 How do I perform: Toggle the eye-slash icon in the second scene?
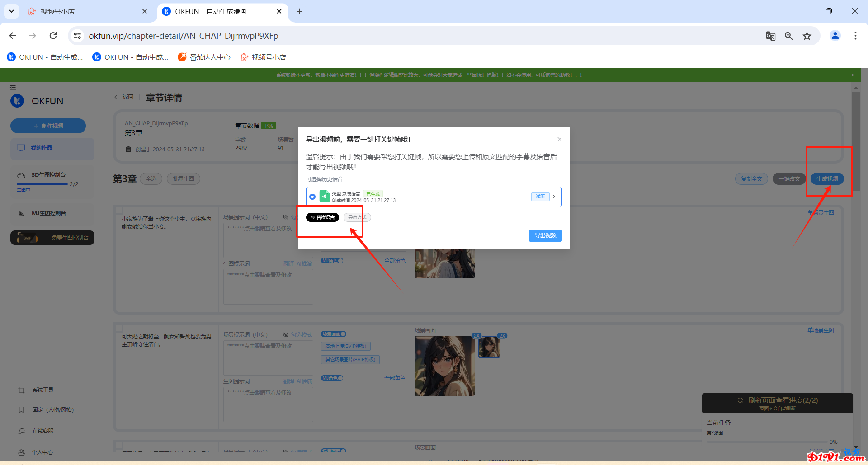[x=286, y=335]
